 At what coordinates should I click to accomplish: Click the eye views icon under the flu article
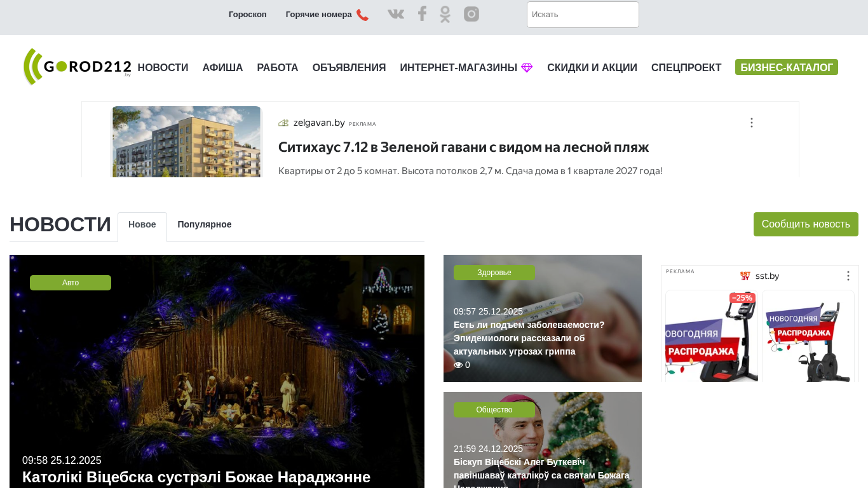click(458, 365)
